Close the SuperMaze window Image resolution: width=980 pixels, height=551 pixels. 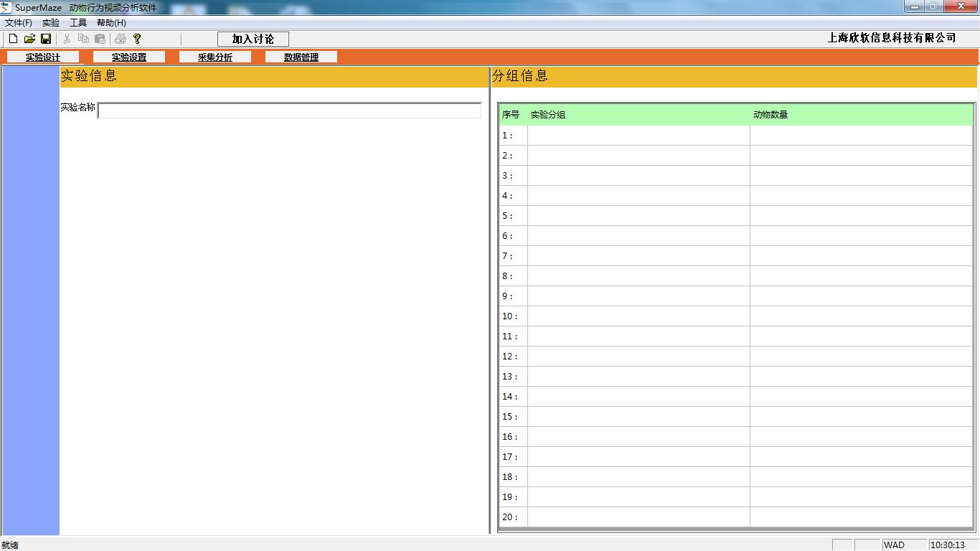tap(960, 6)
